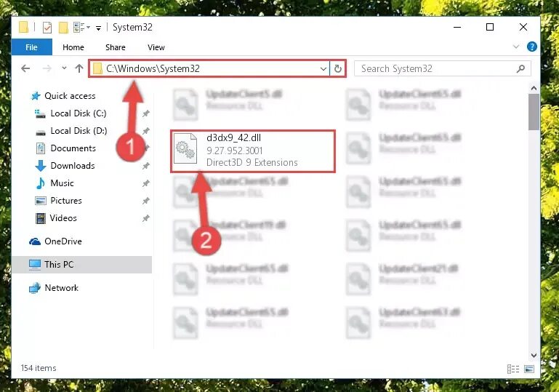The width and height of the screenshot is (559, 392).
Task: Refresh the System32 folder
Action: [337, 68]
